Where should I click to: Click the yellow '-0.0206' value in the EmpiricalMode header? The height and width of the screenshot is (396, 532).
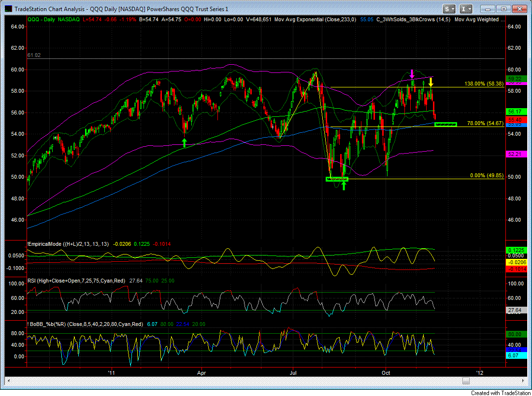(122, 244)
